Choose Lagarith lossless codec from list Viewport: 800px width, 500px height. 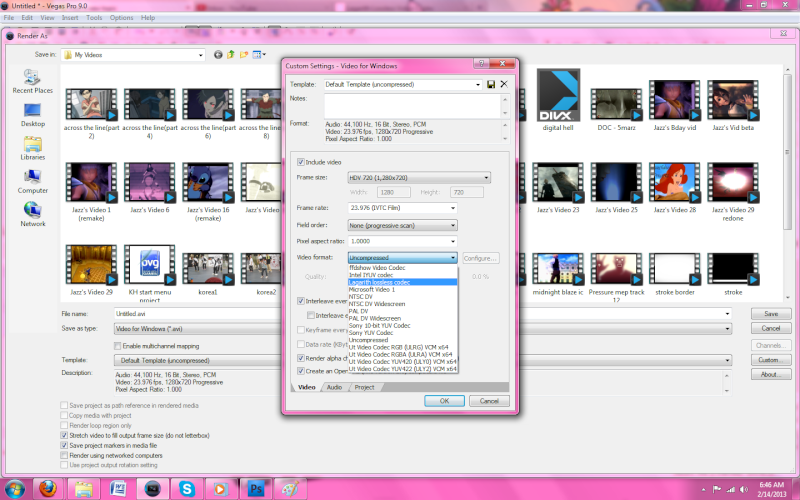(403, 282)
